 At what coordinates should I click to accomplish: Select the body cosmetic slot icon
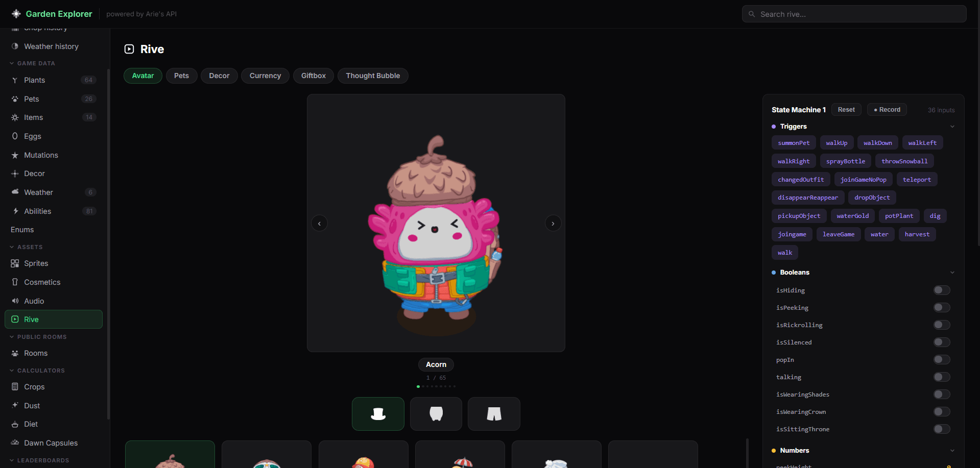436,414
